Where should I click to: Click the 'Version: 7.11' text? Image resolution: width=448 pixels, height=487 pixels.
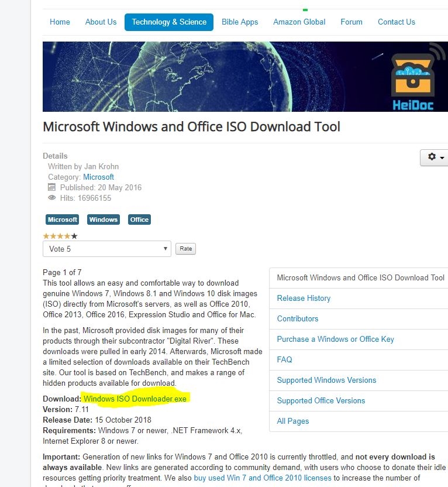click(66, 409)
